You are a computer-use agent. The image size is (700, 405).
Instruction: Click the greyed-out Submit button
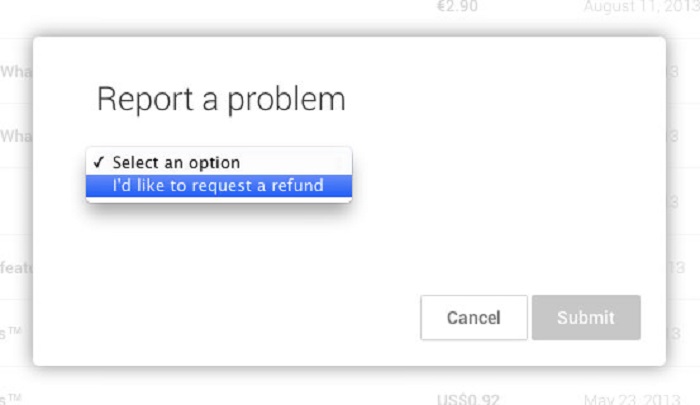[x=586, y=317]
